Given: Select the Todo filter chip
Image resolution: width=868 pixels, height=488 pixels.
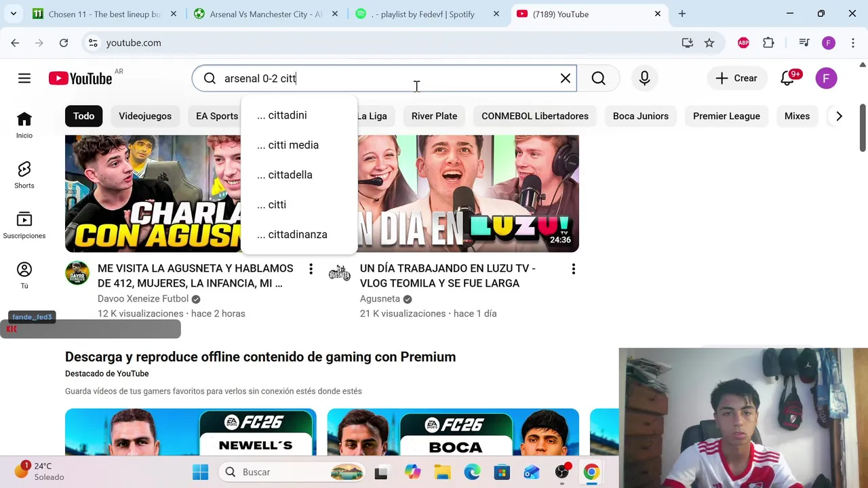Looking at the screenshot, I should pyautogui.click(x=84, y=116).
